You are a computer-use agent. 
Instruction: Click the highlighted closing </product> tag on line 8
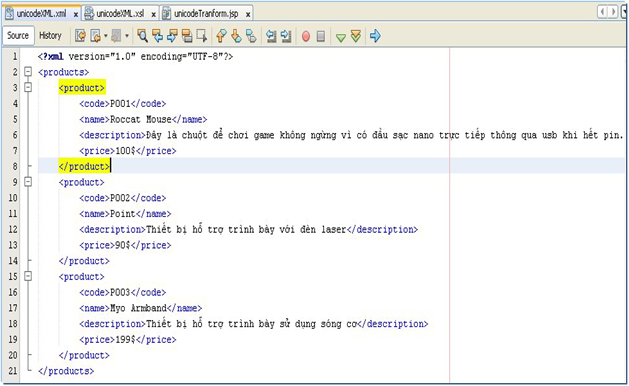(x=84, y=166)
